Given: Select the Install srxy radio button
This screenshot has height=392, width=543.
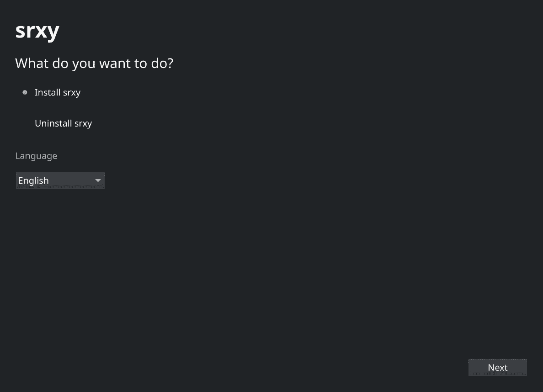Looking at the screenshot, I should [25, 92].
